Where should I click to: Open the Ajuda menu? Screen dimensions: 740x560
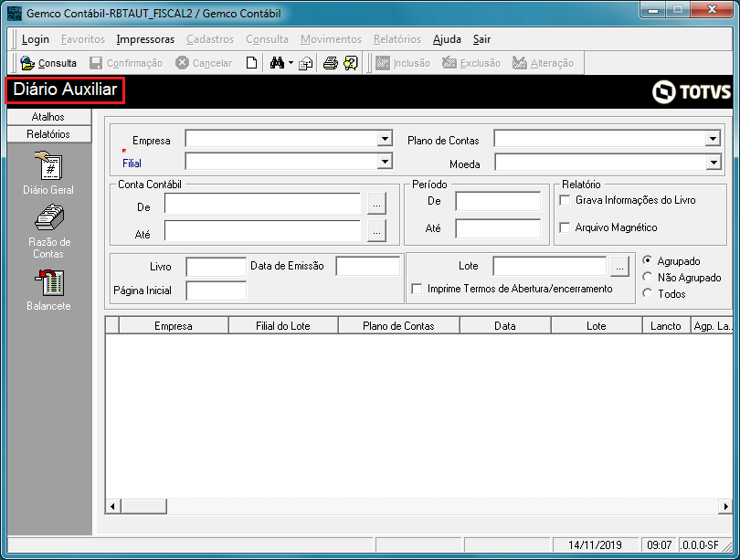click(447, 39)
